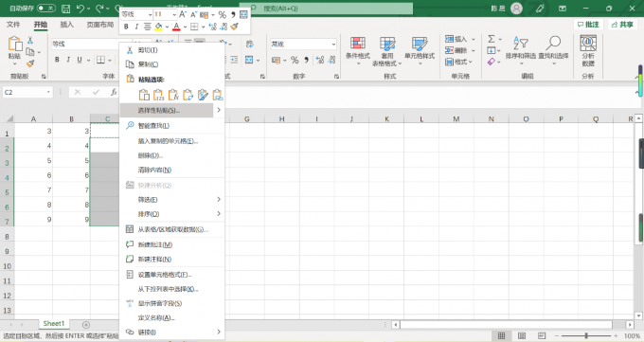Screen dimensions: 644x342
Task: Toggle Bold in the mini toolbar
Action: tap(126, 27)
